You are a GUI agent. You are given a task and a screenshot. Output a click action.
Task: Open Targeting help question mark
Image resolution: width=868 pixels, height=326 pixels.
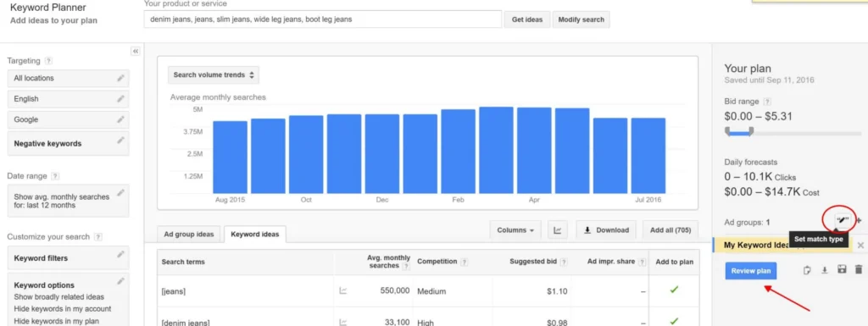48,61
